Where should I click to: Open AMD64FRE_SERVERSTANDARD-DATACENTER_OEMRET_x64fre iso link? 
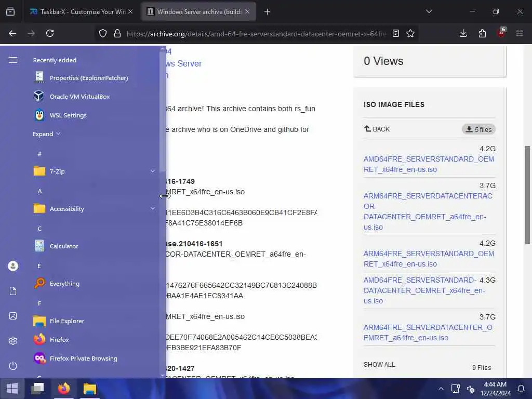coord(424,290)
